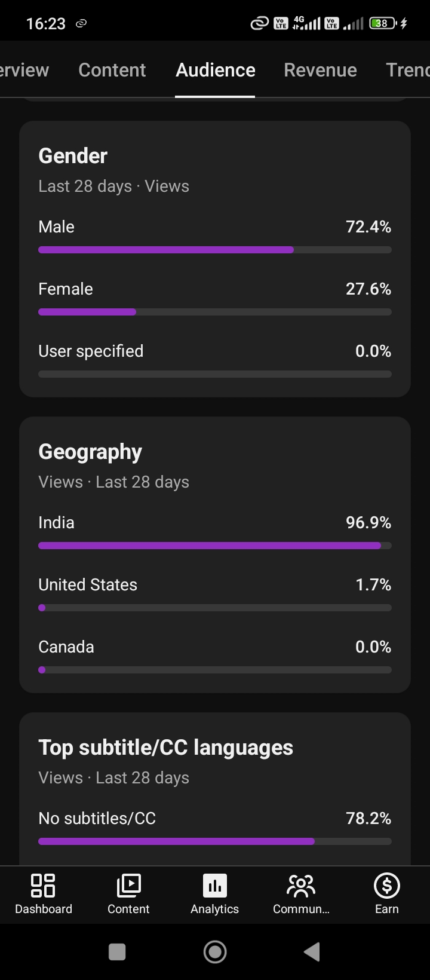This screenshot has height=980, width=430.
Task: Tap the Male percentage bar
Action: tap(215, 250)
